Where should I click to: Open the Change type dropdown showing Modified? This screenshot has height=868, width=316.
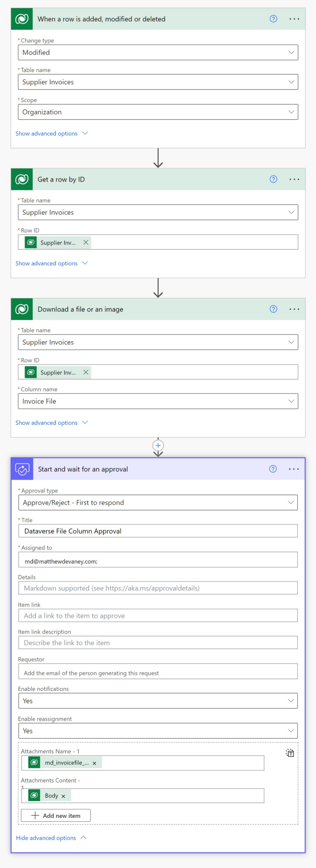(x=158, y=53)
